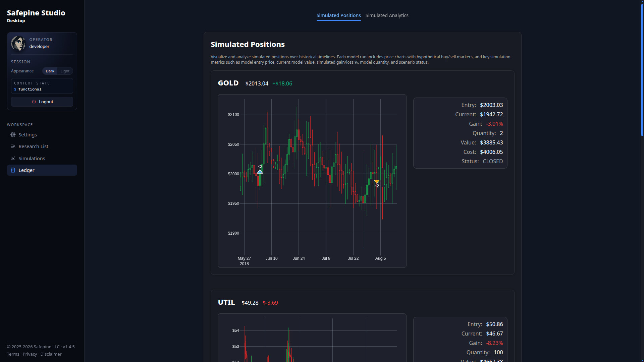The width and height of the screenshot is (644, 362).
Task: Click the Ledger document icon
Action: coord(13,170)
